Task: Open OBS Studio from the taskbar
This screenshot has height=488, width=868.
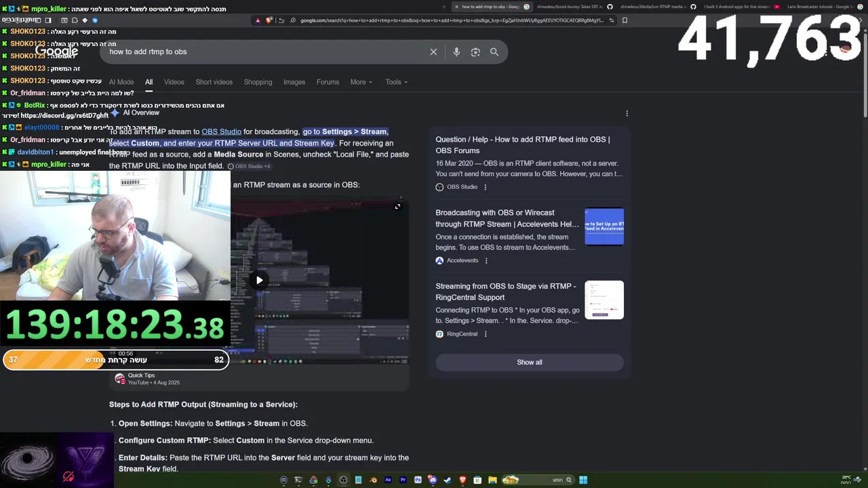Action: tap(343, 480)
